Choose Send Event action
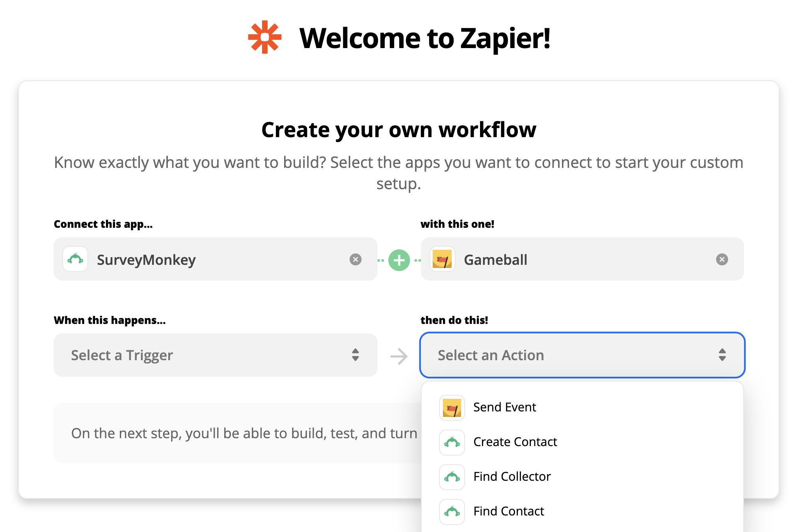The image size is (800, 532). 504,407
